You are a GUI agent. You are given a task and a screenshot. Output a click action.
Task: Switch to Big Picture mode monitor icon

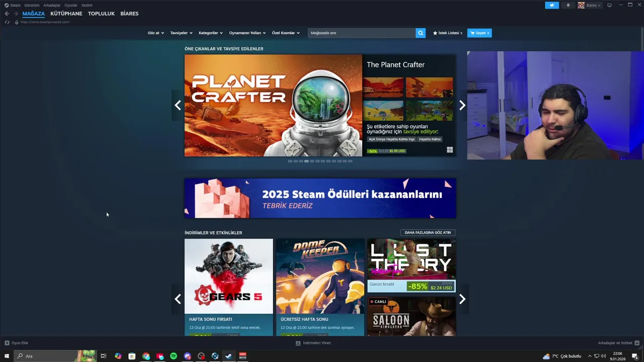pyautogui.click(x=609, y=5)
